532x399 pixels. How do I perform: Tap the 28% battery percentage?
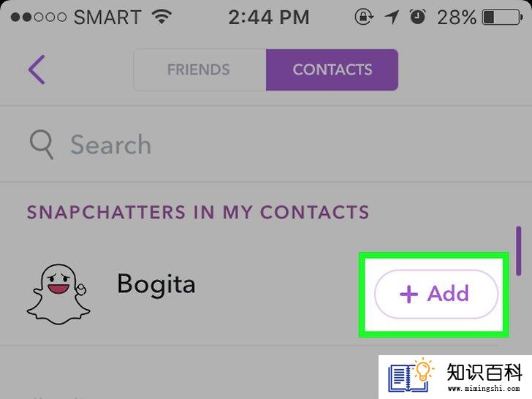coord(456,17)
